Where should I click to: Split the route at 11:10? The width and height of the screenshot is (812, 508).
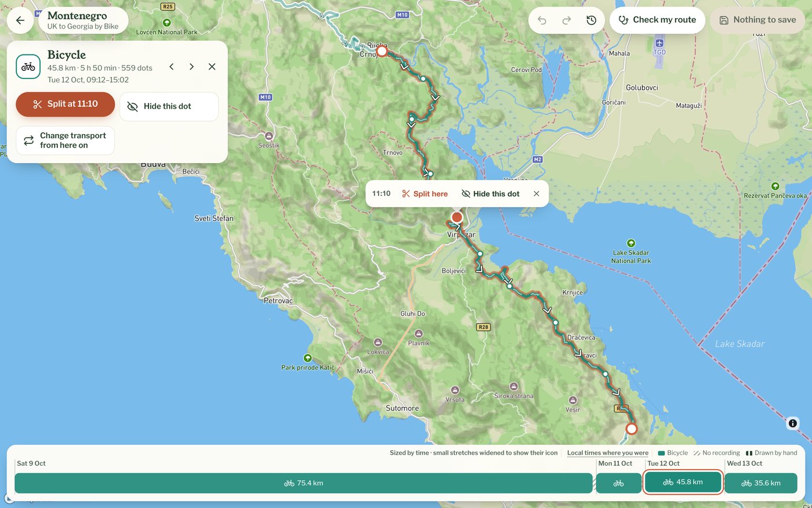click(x=65, y=105)
